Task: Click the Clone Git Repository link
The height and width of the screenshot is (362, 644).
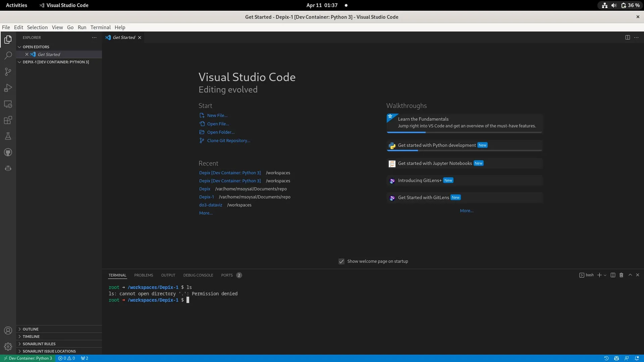Action: click(x=228, y=141)
